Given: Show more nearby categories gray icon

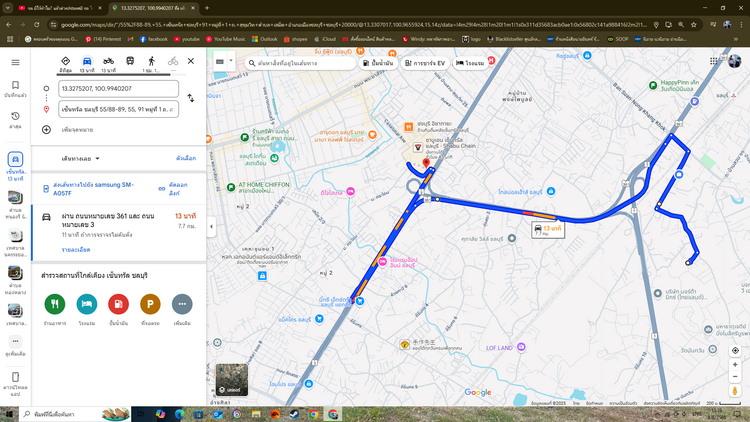Looking at the screenshot, I should (182, 304).
